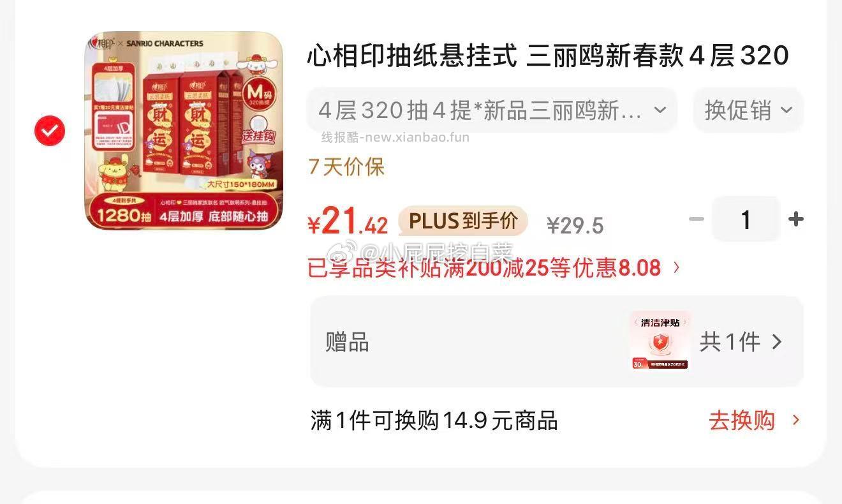Expand the 换促销 promotion dropdown
Image resolution: width=842 pixels, height=504 pixels.
click(748, 110)
